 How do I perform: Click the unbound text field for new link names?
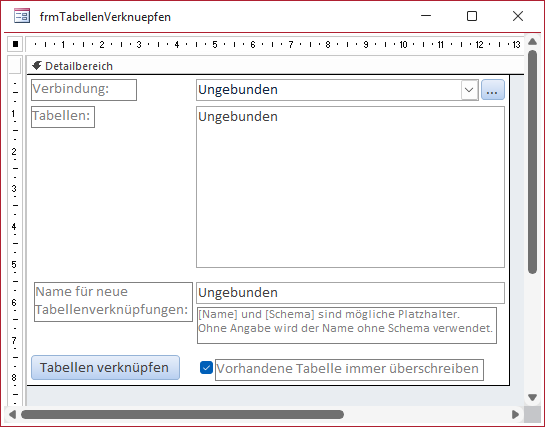click(350, 293)
